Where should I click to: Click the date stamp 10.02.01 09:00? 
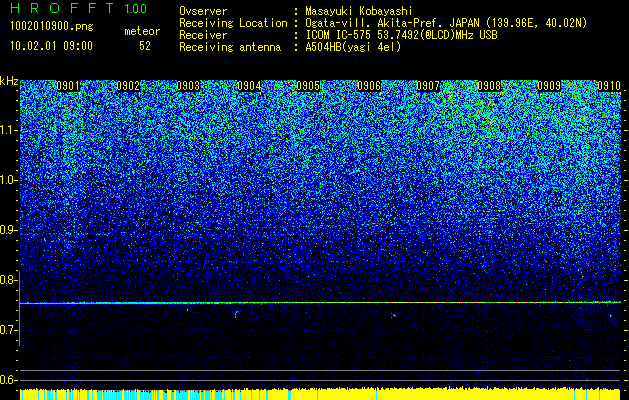click(x=51, y=46)
